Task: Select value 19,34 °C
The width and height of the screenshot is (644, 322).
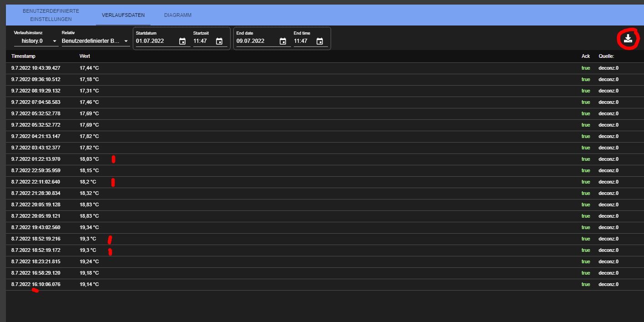Action: tap(89, 227)
